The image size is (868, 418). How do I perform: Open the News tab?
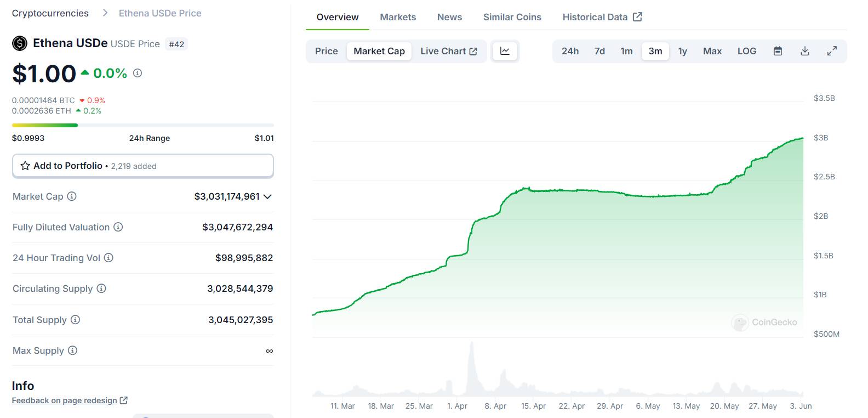pyautogui.click(x=449, y=17)
